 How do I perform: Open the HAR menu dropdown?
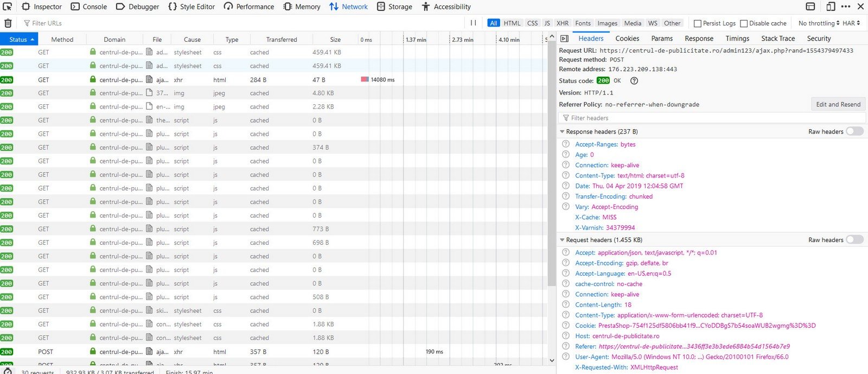coord(851,23)
